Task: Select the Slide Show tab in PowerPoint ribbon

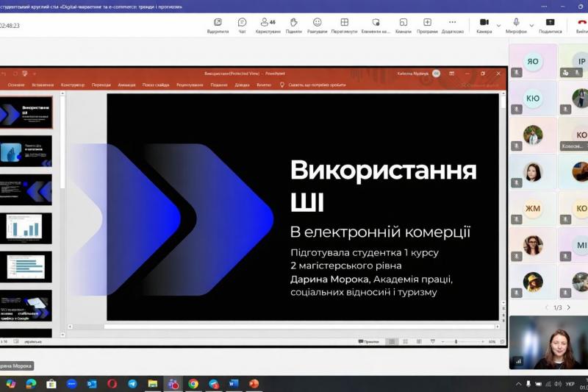Action: (155, 85)
